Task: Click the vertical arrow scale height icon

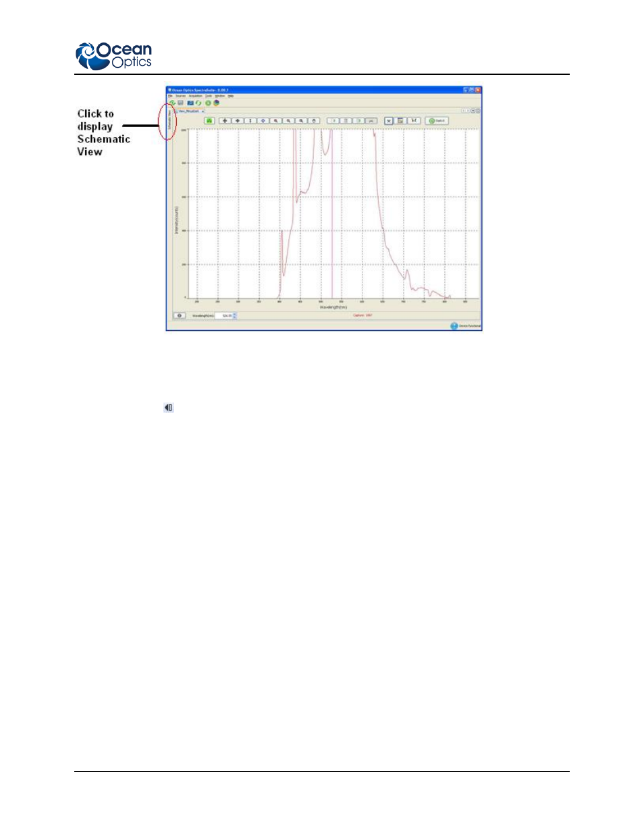Action: tap(250, 121)
